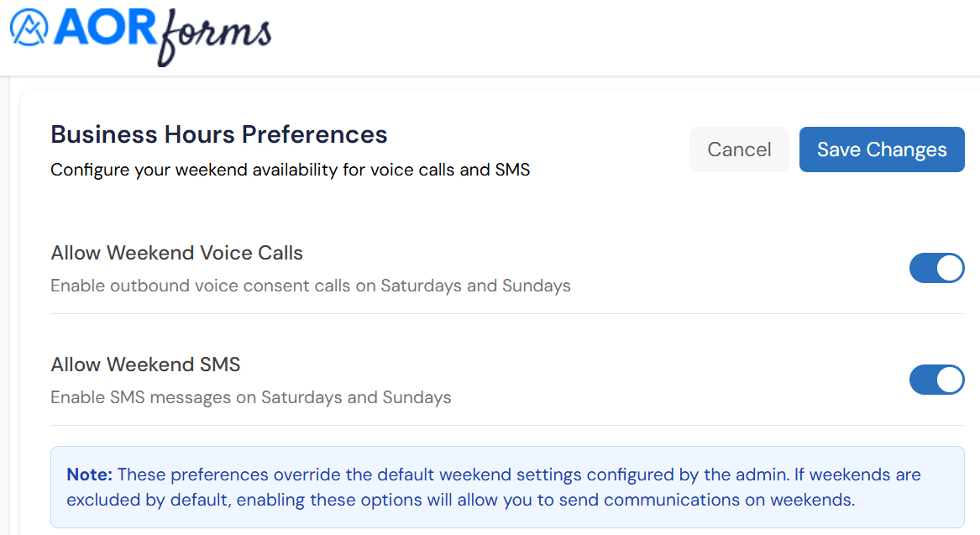Turn off the Allow Weekend SMS toggle
The width and height of the screenshot is (980, 535).
click(936, 380)
